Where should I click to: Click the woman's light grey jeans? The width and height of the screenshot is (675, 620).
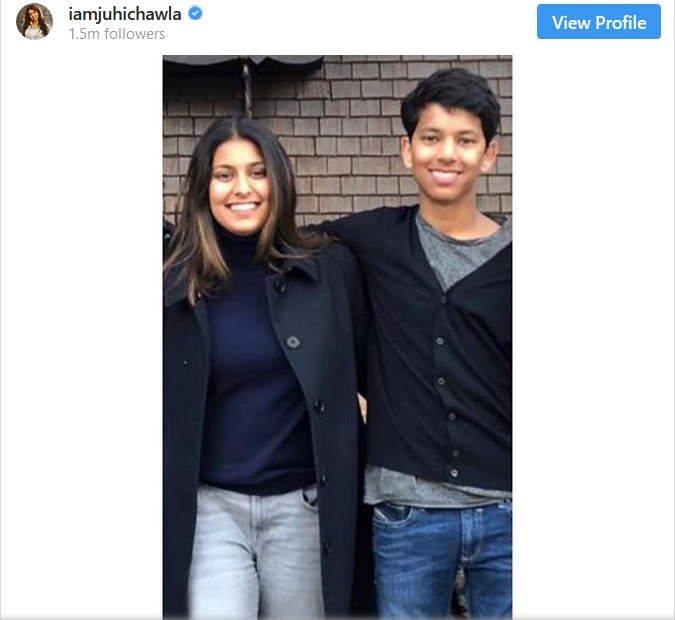coord(255,553)
